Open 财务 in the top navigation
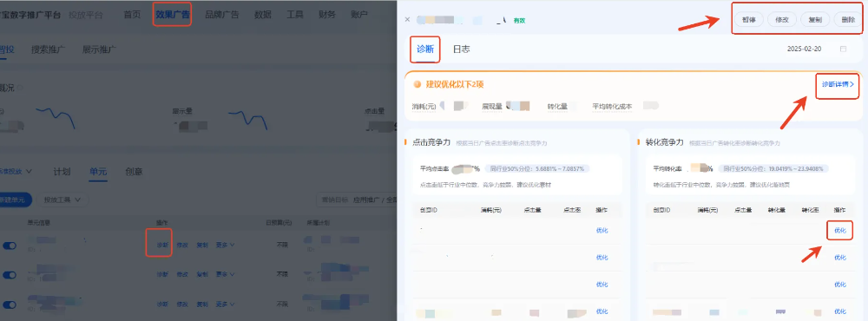The image size is (868, 321). [326, 15]
